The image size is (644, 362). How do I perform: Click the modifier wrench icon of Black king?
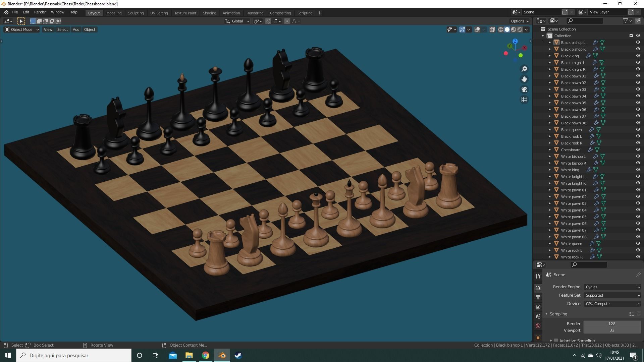[x=589, y=56]
